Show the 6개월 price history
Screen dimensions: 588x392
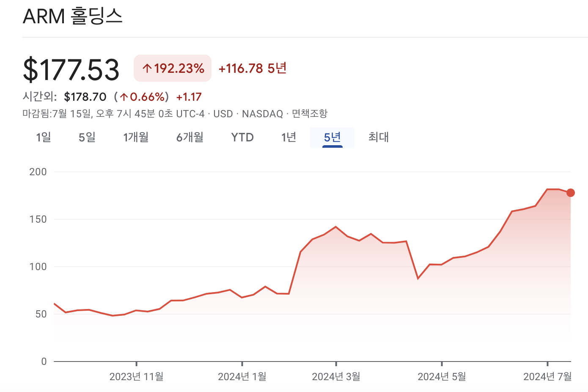189,137
